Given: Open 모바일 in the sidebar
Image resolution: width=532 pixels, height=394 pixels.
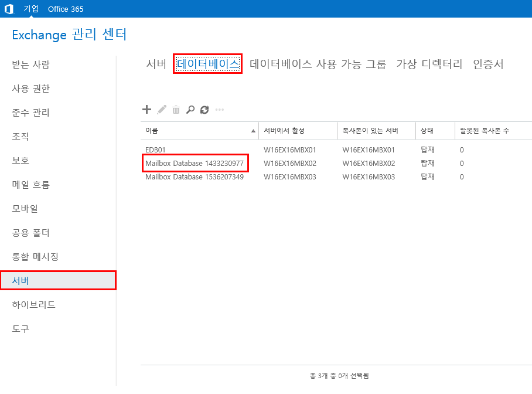Looking at the screenshot, I should 25,209.
